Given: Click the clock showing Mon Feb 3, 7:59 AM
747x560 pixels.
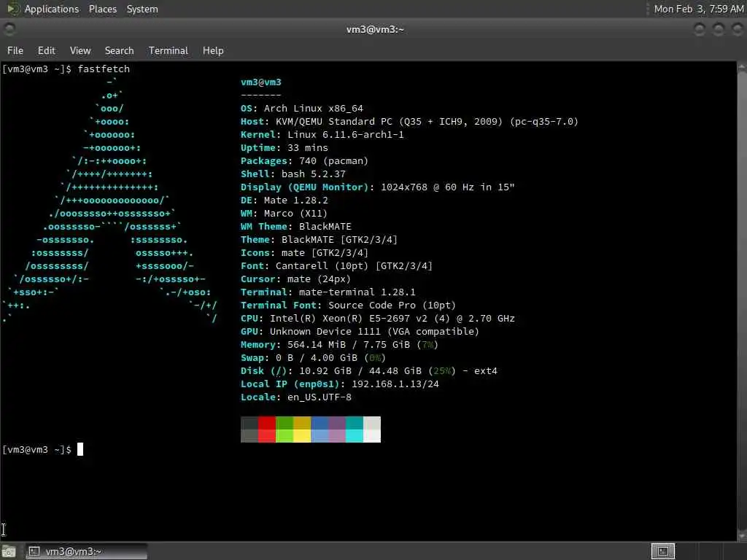Looking at the screenshot, I should click(698, 9).
